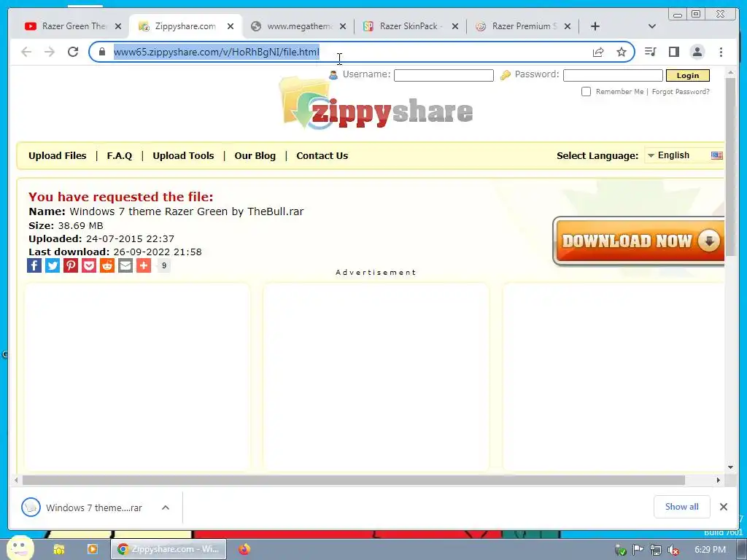
Task: Click the site security padlock icon
Action: pos(102,52)
